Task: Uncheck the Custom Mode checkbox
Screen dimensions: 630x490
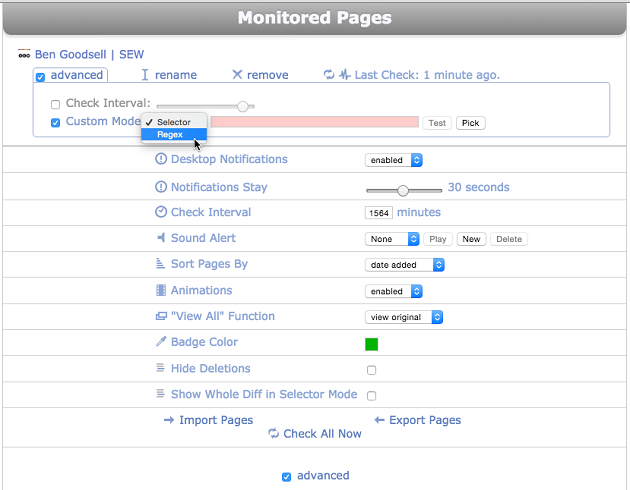Action: click(55, 122)
